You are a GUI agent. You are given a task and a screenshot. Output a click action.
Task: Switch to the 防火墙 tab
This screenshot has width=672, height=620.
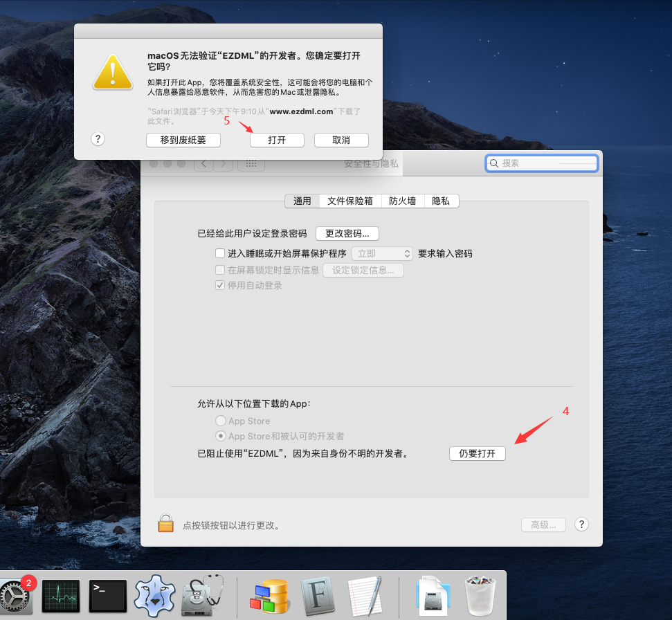coord(402,201)
